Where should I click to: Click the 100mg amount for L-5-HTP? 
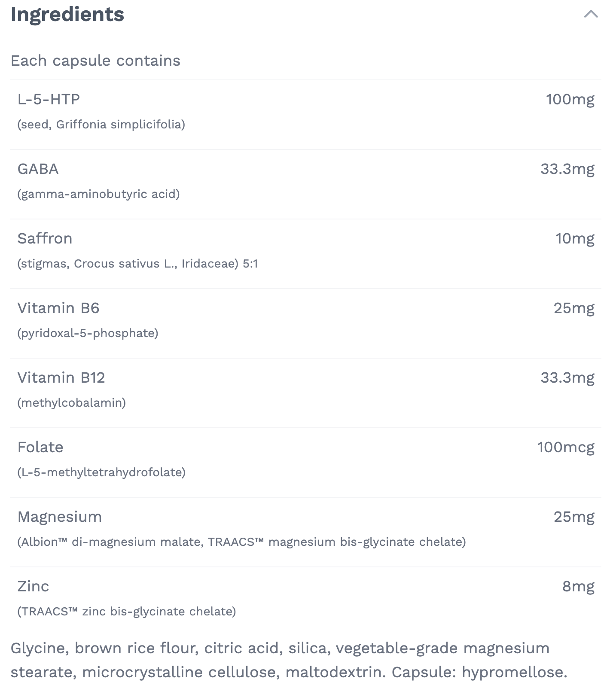click(x=570, y=100)
